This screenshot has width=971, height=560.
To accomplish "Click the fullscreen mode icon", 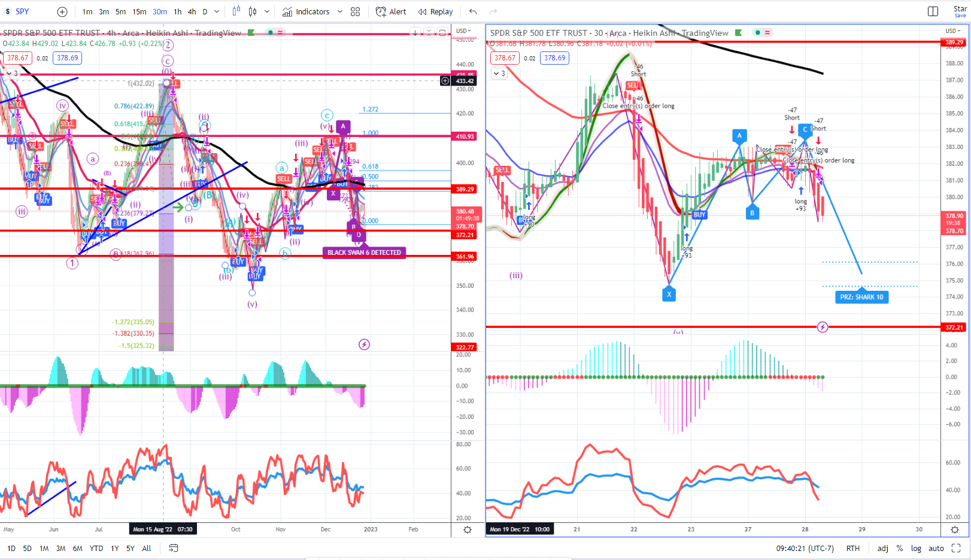I will tap(956, 548).
